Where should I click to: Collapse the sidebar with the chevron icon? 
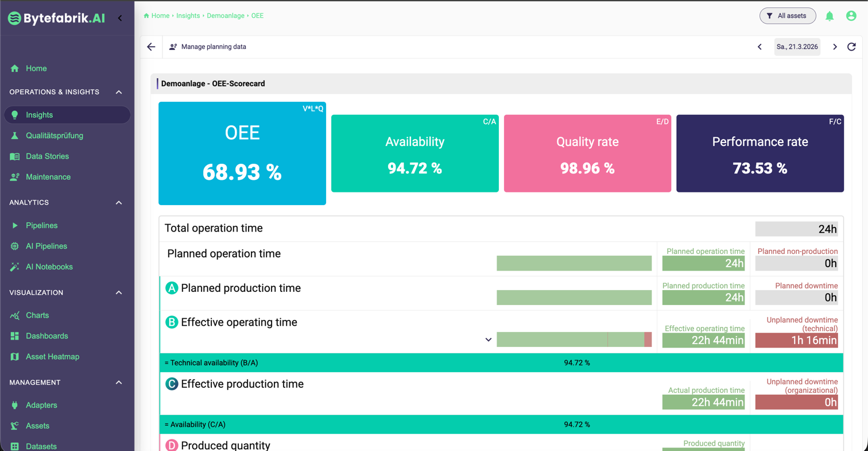(120, 18)
